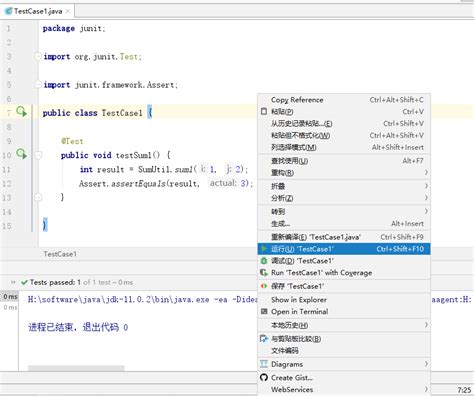Click the run gutter icon beside testSum1 method
474x396 pixels.
[x=22, y=154]
